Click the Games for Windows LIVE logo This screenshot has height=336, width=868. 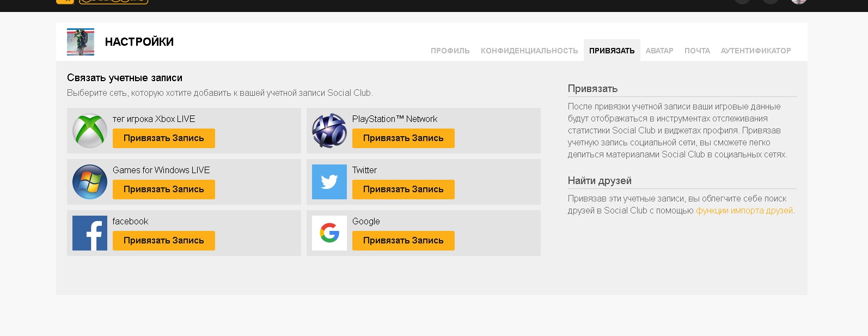pyautogui.click(x=90, y=182)
